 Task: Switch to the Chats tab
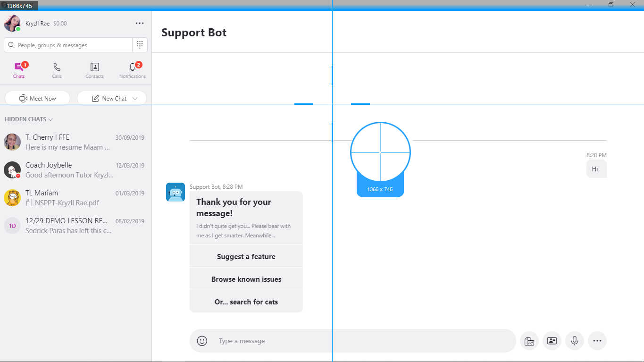pyautogui.click(x=19, y=70)
